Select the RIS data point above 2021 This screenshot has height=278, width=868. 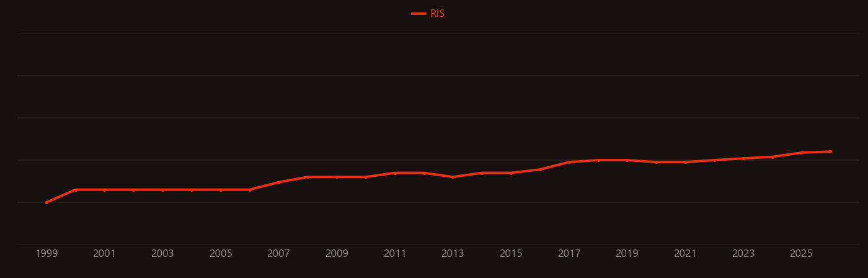click(x=685, y=162)
